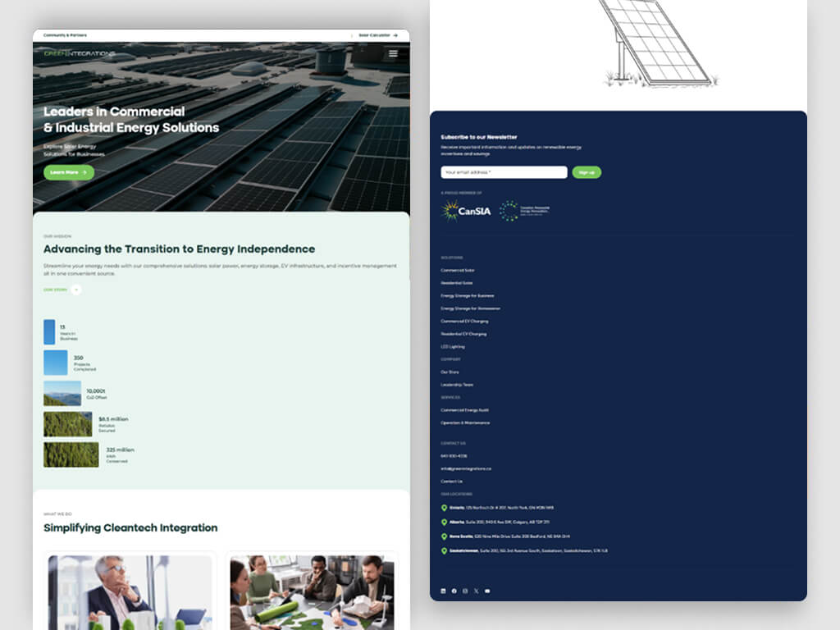Click the Ontario location pin icon
The height and width of the screenshot is (630, 840).
pyautogui.click(x=445, y=509)
